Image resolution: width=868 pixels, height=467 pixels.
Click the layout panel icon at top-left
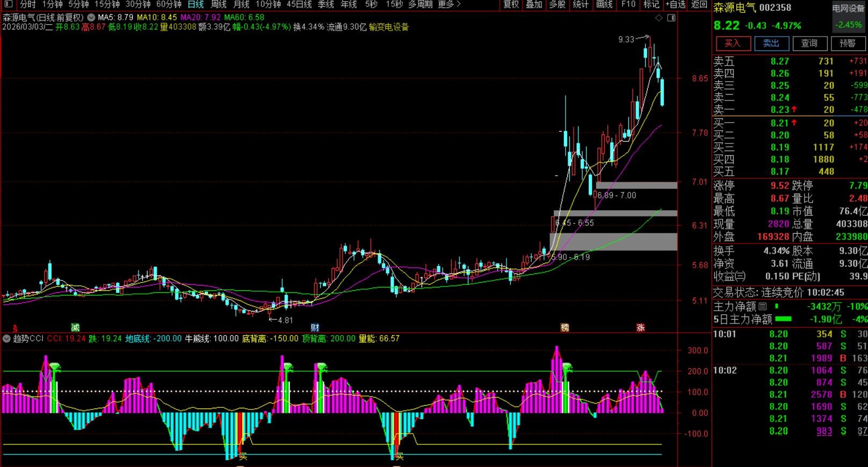click(8, 4)
